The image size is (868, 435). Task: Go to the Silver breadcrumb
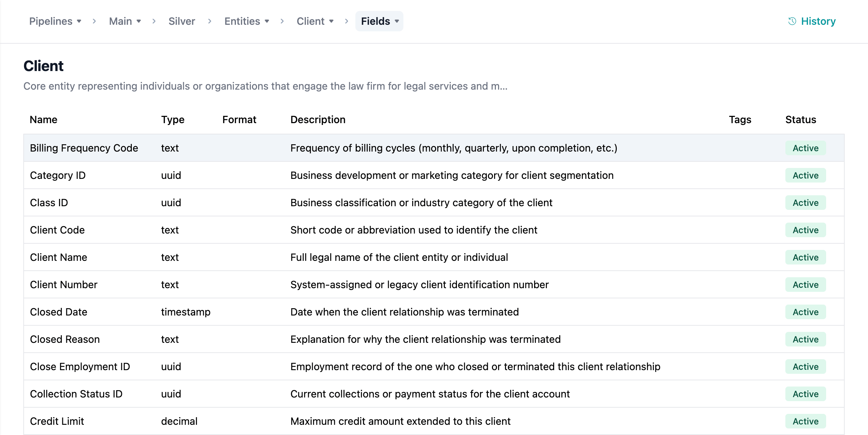click(182, 21)
